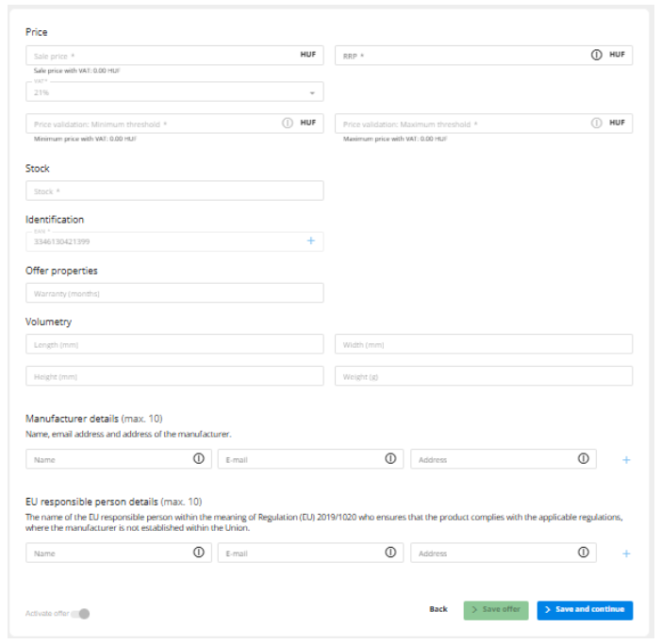
Task: Click info icon in Manufacturer E-mail field
Action: [390, 459]
